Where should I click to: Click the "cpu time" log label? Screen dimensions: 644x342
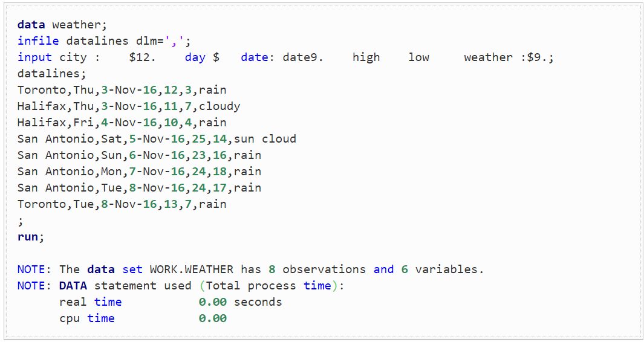(86, 318)
